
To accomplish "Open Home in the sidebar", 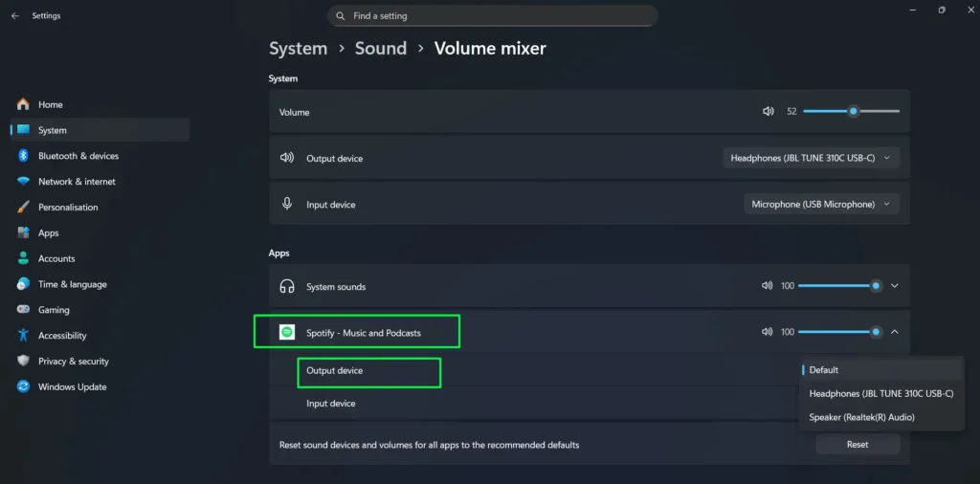I will point(100,104).
